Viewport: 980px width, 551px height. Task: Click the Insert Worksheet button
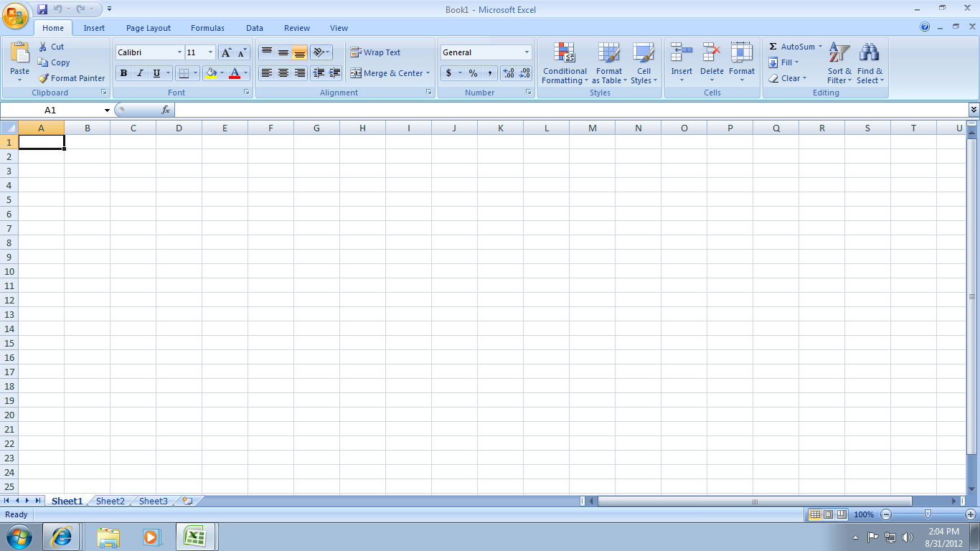pos(186,501)
